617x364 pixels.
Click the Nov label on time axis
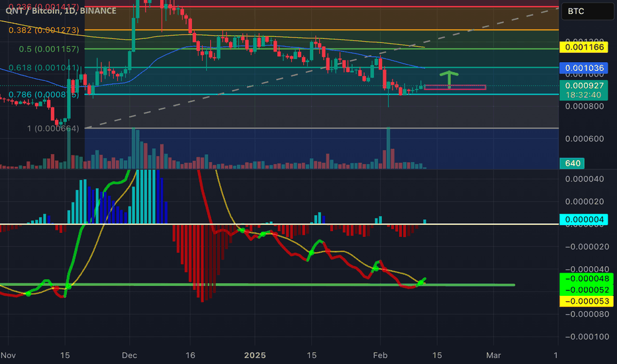click(8, 355)
